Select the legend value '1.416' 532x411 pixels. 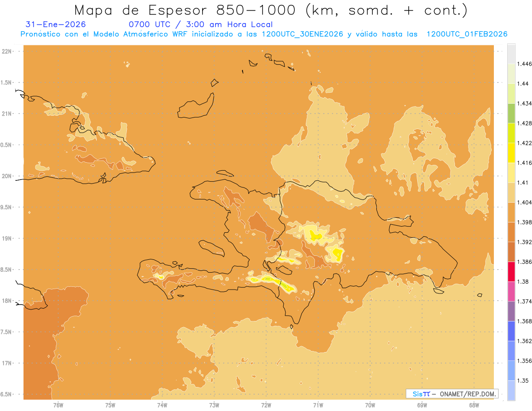(525, 163)
